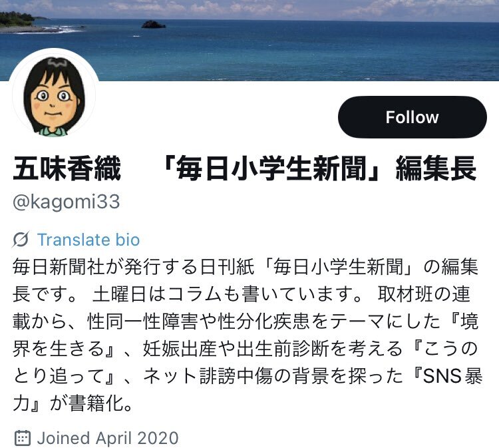
Task: Open the ocean header banner image
Action: point(249,40)
